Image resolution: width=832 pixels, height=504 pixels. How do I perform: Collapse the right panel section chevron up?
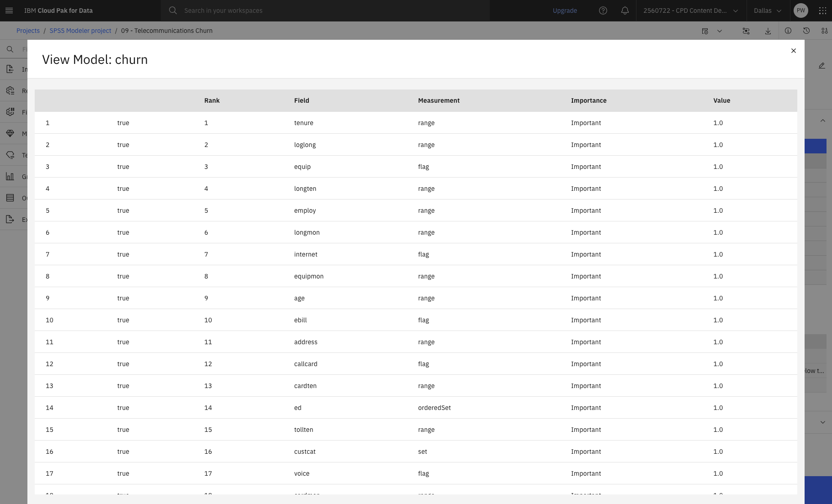[x=822, y=121]
